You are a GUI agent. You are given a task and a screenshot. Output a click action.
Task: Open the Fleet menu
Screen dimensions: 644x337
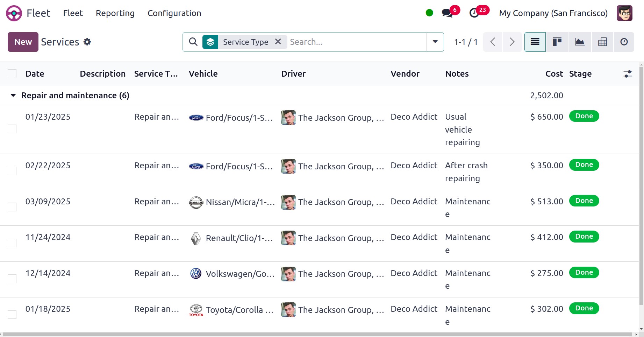tap(73, 13)
